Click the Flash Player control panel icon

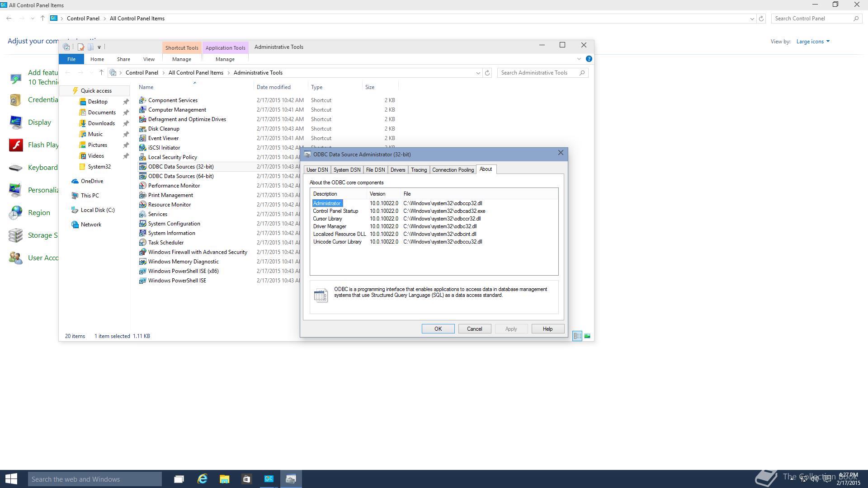click(x=16, y=145)
